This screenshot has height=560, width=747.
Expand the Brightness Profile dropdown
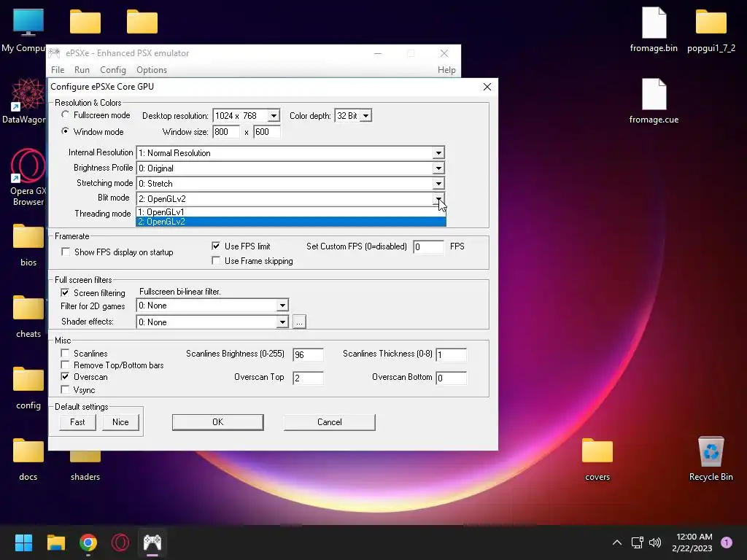[x=438, y=168]
